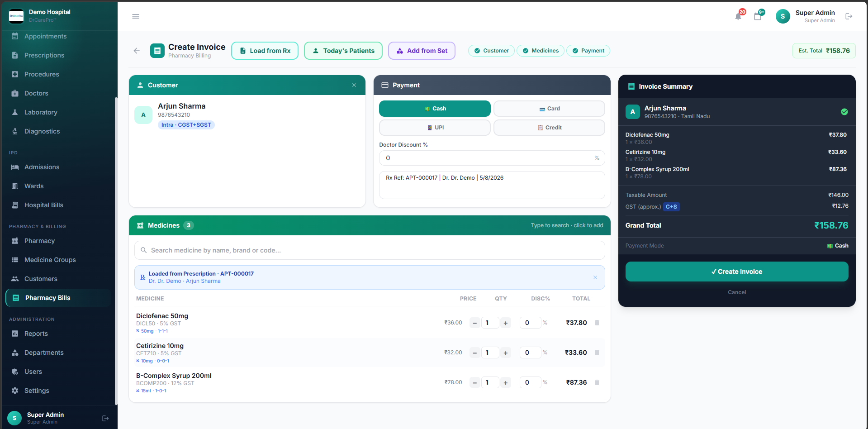The image size is (868, 429).
Task: Remove customer with the X icon
Action: [x=354, y=85]
